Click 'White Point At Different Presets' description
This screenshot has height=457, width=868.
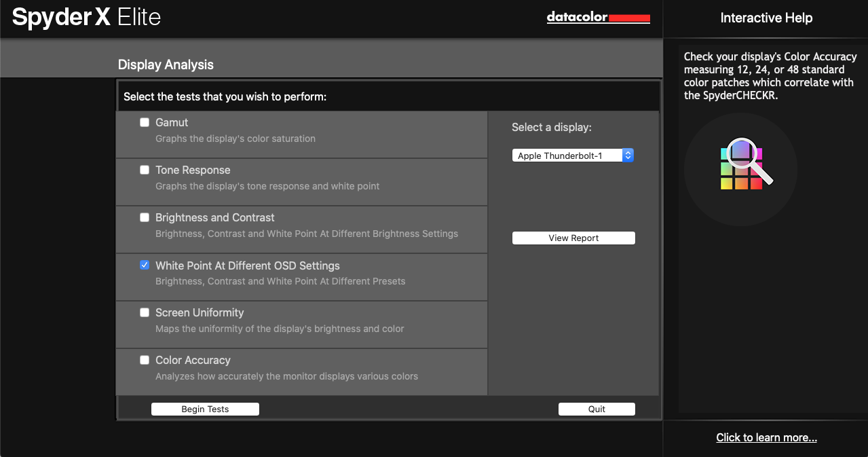[280, 281]
